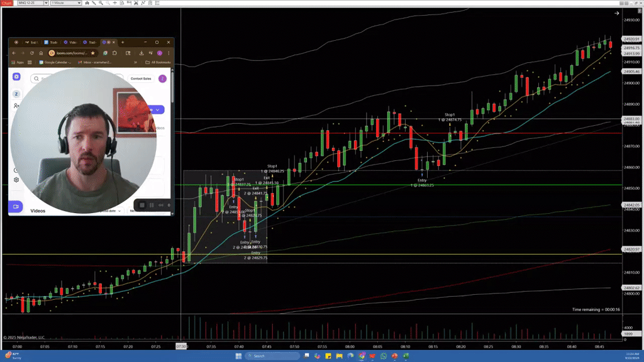Click the Loom page vertical scrollbar
644x362 pixels.
point(172,86)
